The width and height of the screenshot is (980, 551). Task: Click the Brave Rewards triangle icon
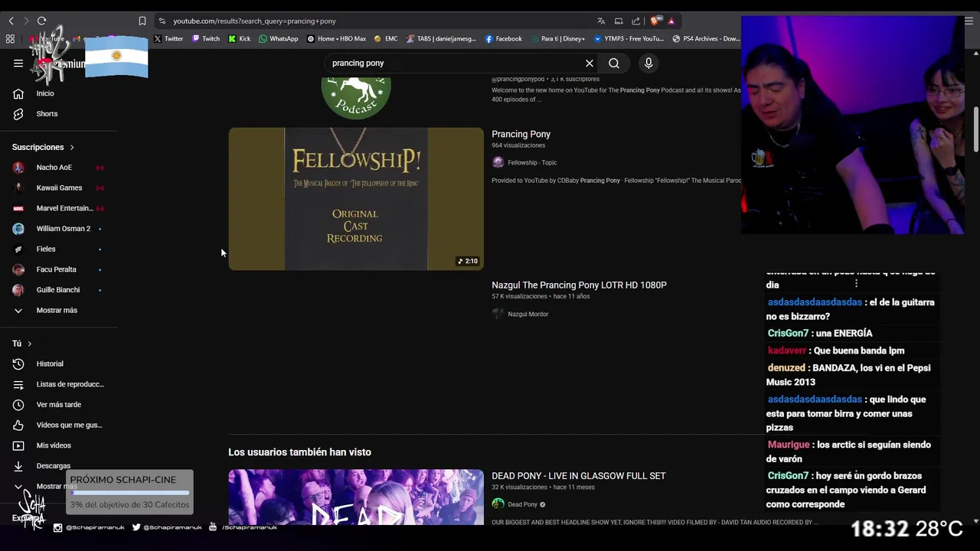671,21
